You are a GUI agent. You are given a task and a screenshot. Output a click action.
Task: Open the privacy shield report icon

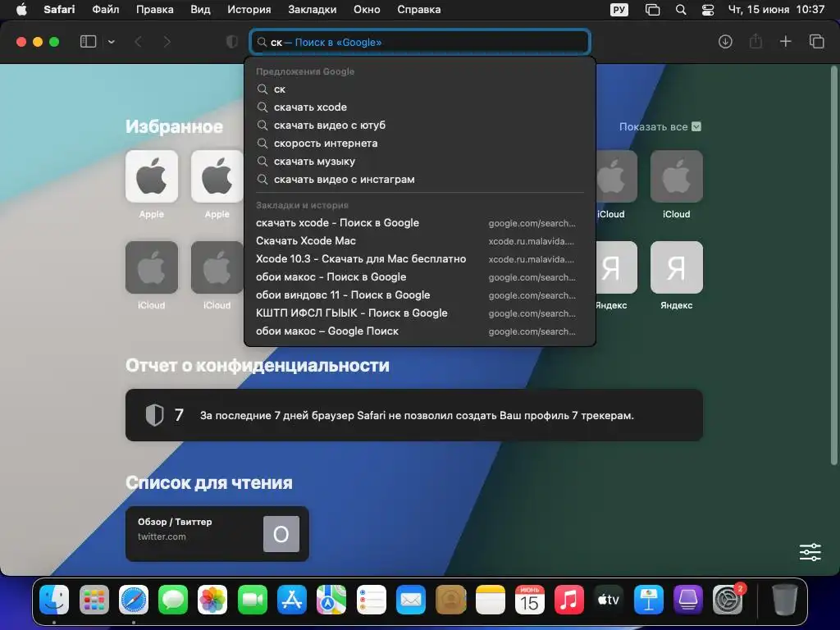[232, 42]
